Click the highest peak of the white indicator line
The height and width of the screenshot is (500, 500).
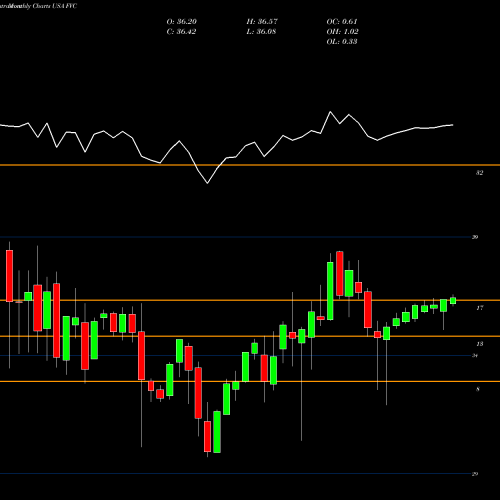[x=331, y=112]
